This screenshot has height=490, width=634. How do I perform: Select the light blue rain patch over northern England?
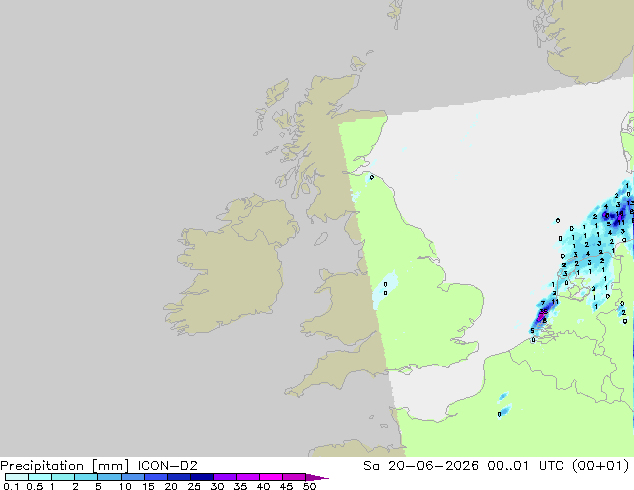pyautogui.click(x=385, y=289)
